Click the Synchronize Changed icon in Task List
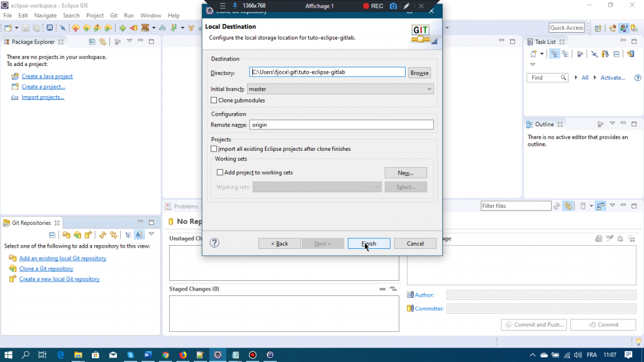644x362 pixels. click(631, 54)
